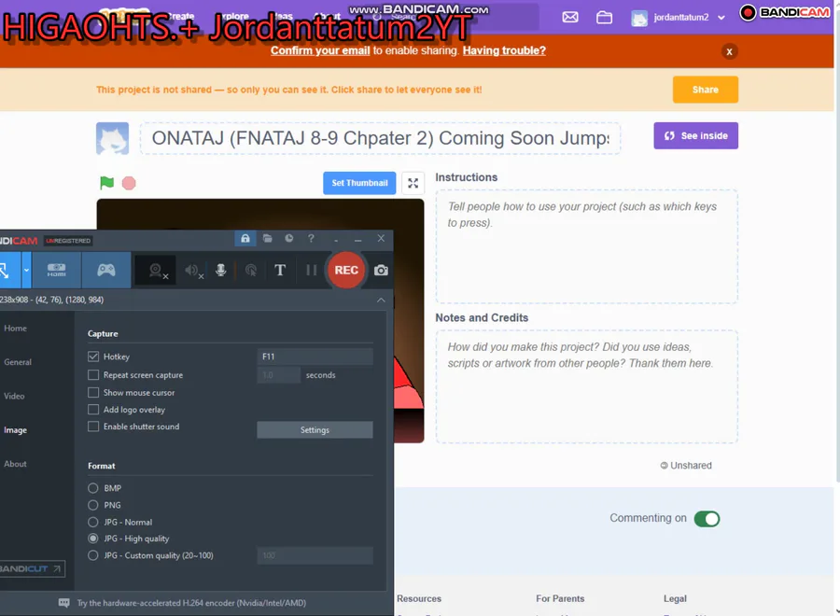The height and width of the screenshot is (616, 840).
Task: Click Confirm your email link
Action: point(320,51)
